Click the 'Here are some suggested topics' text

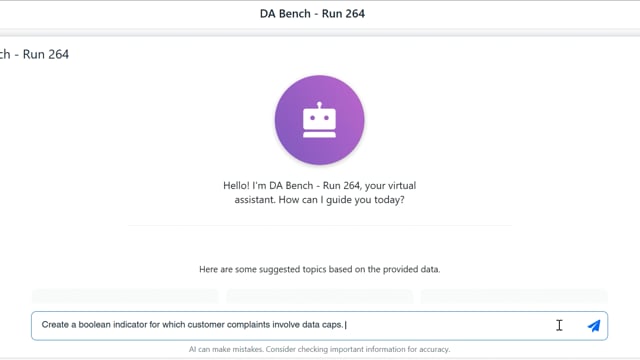click(320, 269)
